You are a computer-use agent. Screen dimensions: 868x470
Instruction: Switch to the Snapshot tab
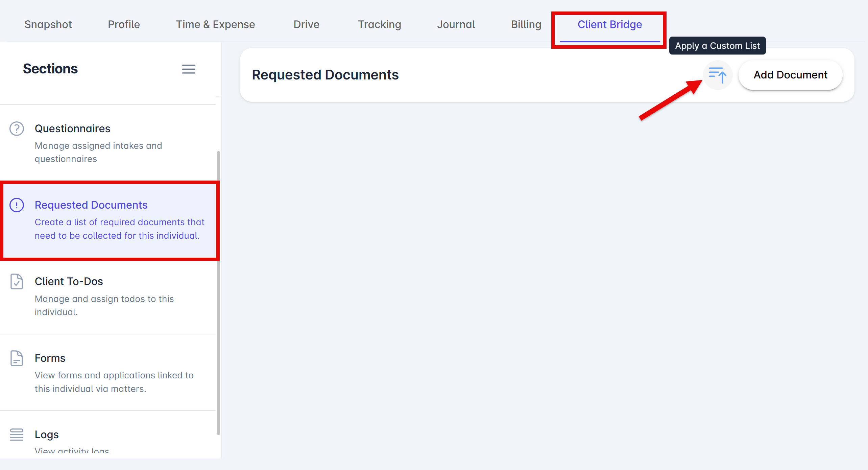48,24
